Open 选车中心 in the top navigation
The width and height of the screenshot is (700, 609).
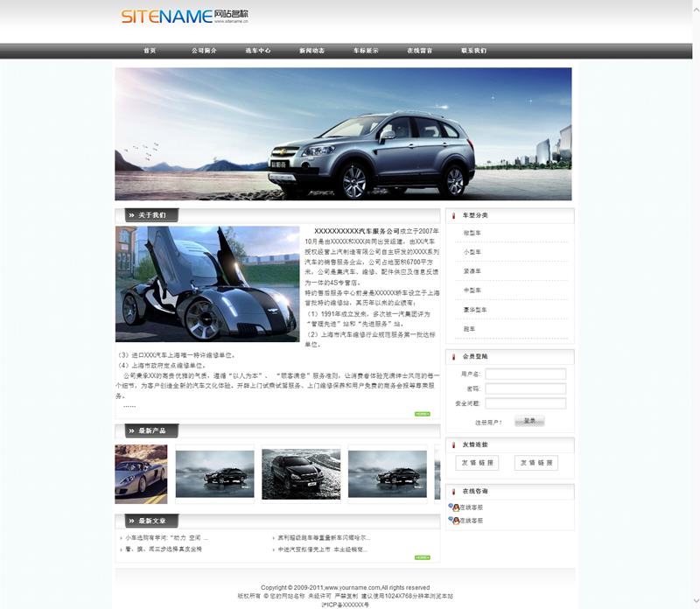[x=257, y=51]
